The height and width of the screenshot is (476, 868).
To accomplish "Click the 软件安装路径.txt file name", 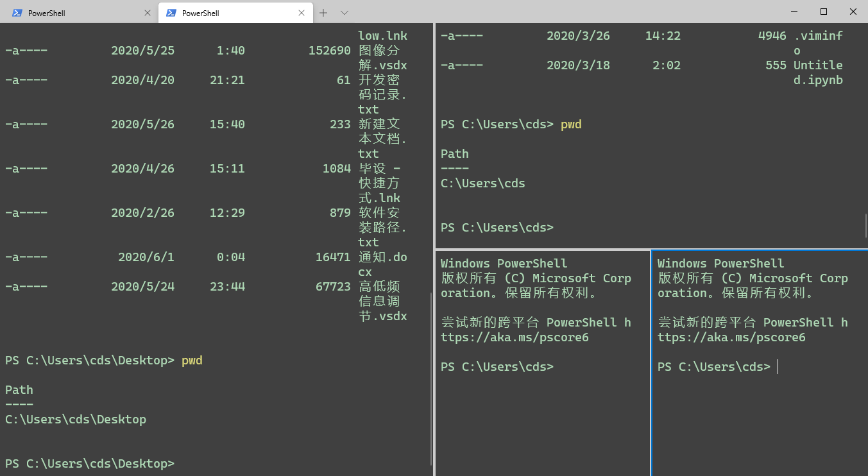I will click(383, 227).
